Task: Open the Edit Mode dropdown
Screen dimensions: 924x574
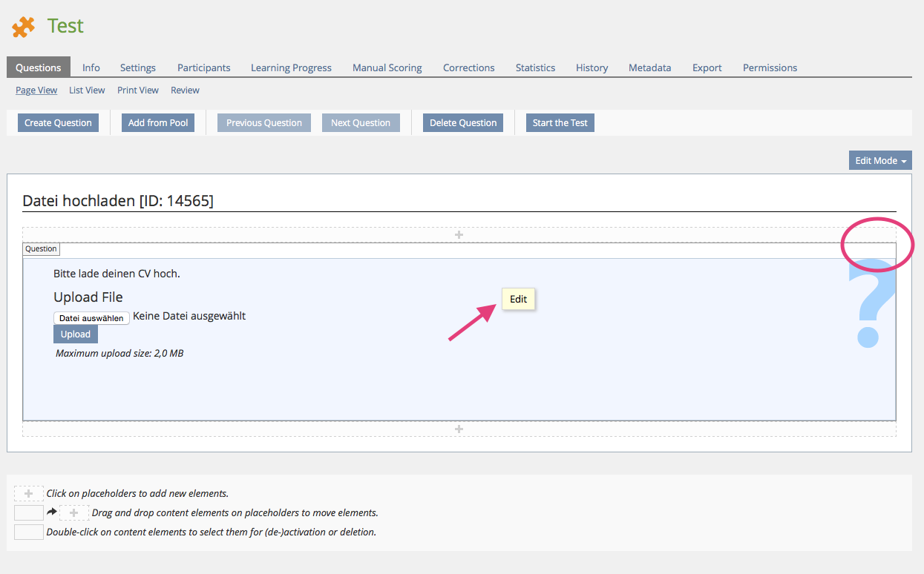Action: pos(880,160)
